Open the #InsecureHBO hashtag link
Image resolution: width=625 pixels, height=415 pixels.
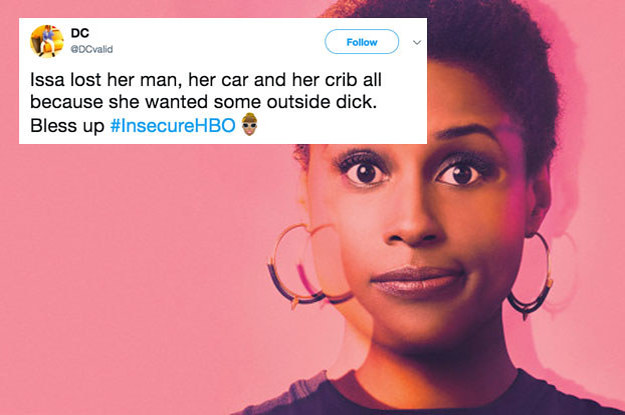[173, 126]
